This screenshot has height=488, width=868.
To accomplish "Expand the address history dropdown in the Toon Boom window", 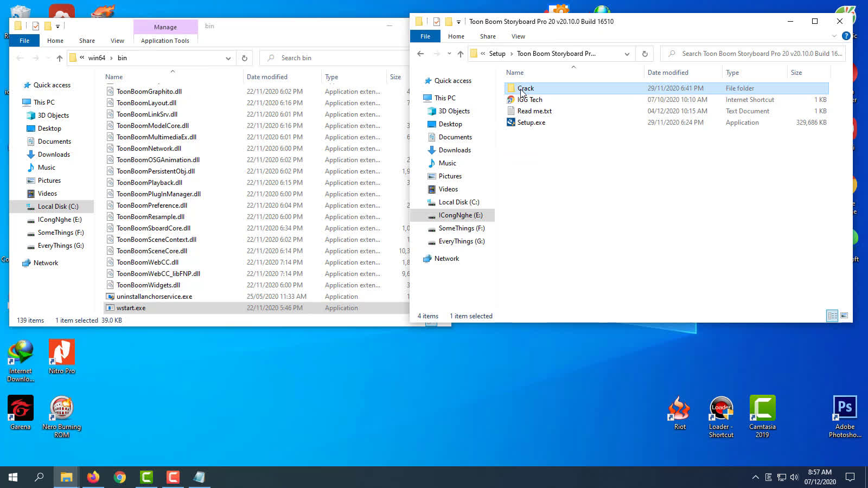I will pos(627,54).
